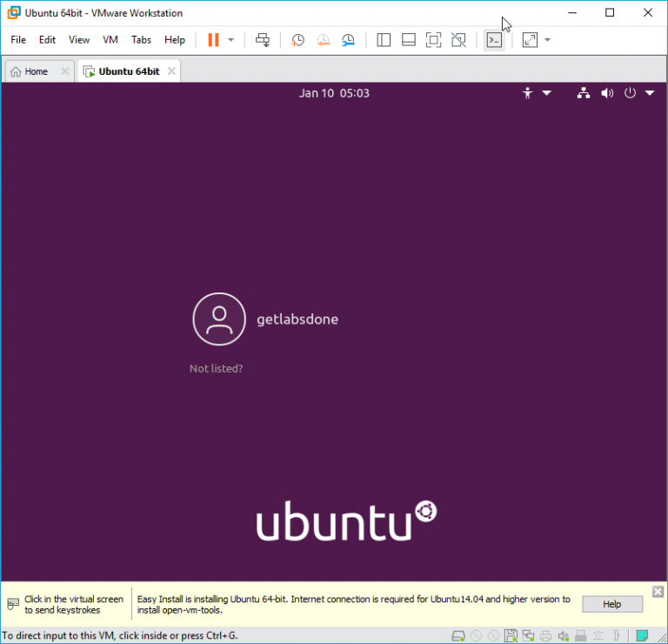Open the File menu

[x=18, y=40]
